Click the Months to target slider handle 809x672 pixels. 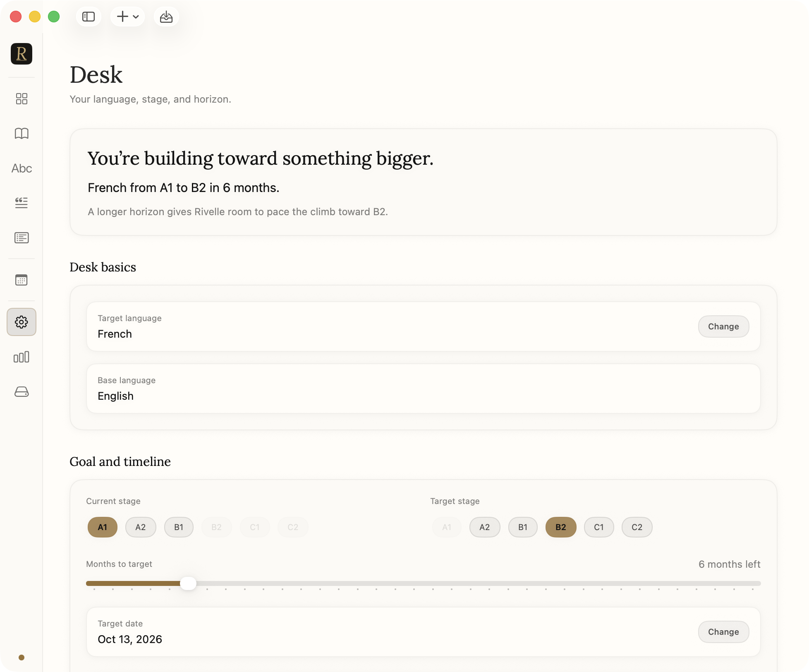tap(188, 583)
